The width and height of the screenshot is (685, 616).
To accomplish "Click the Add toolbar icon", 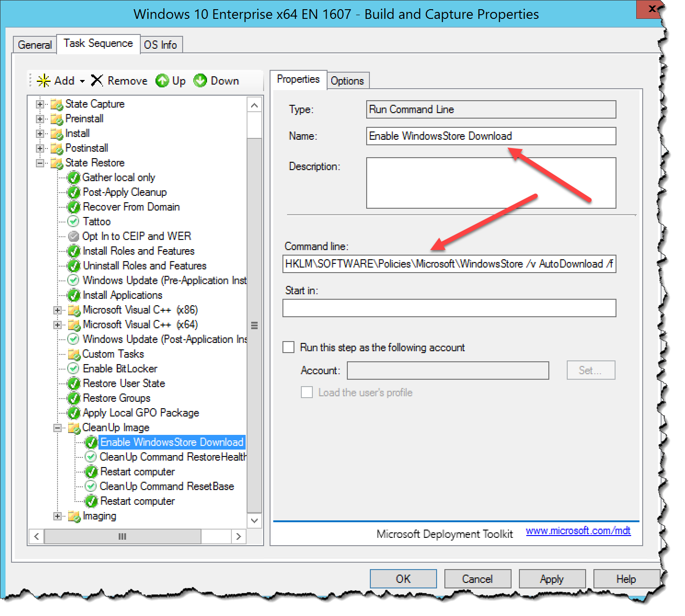I will pyautogui.click(x=44, y=80).
